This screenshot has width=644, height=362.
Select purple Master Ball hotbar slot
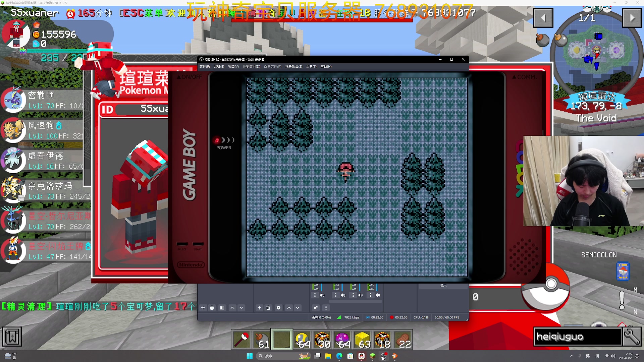[x=342, y=340]
